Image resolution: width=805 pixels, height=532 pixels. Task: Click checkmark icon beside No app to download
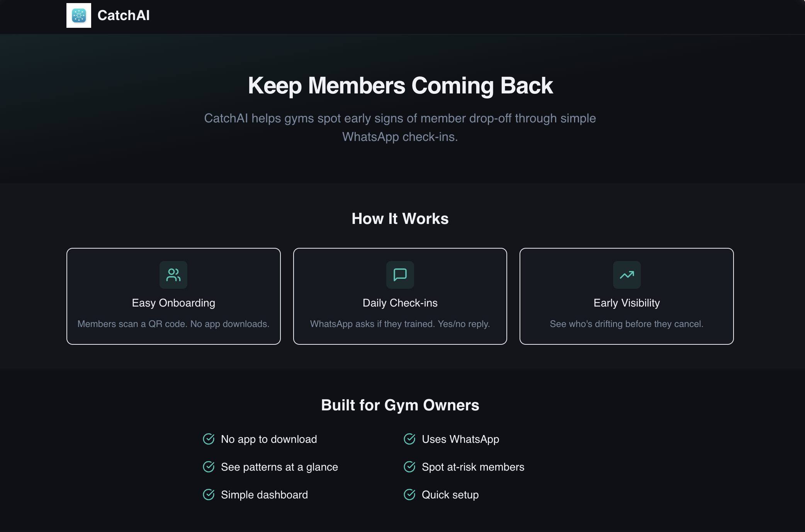pyautogui.click(x=209, y=439)
